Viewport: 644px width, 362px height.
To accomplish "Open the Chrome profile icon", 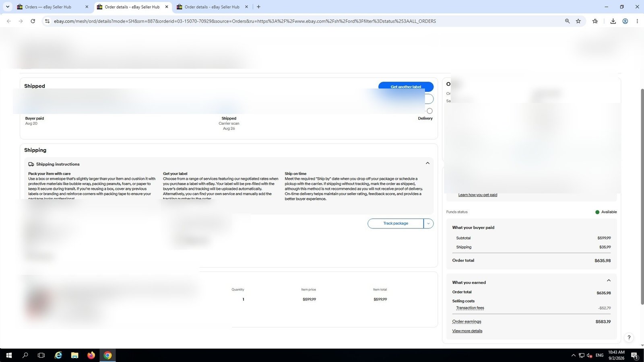I will (625, 21).
